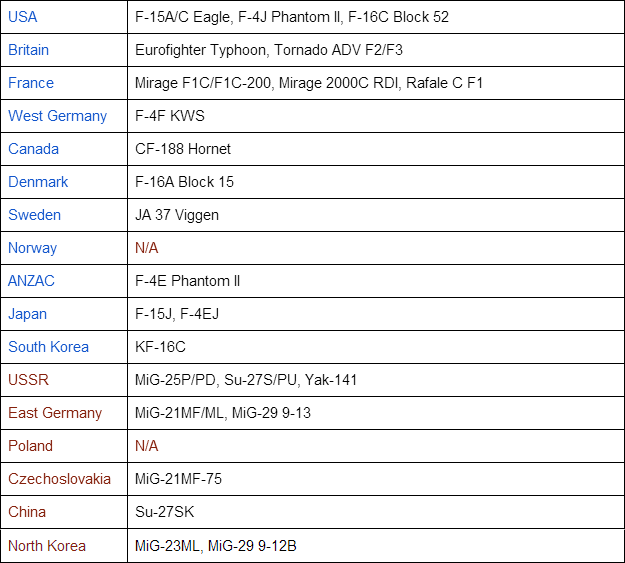
Task: Click the South Korea link
Action: coord(48,347)
